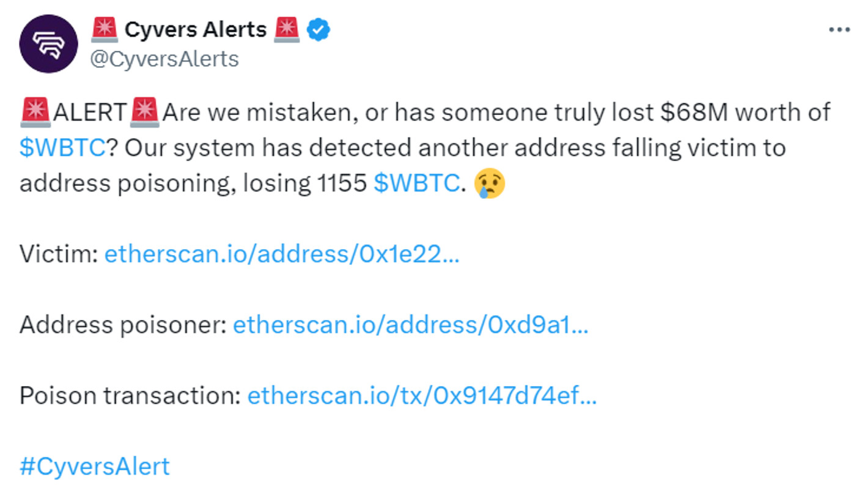The image size is (868, 498).
Task: Click the blue verified badge
Action: tap(318, 29)
